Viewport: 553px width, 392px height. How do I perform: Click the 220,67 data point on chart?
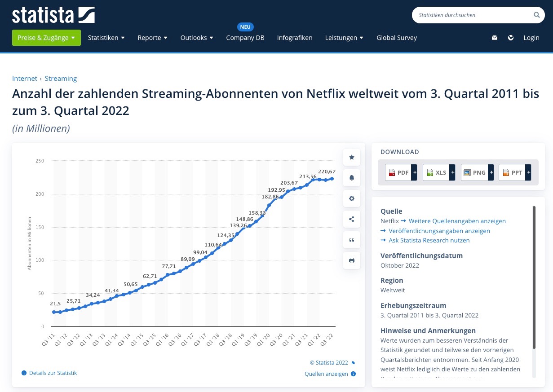tap(332, 179)
